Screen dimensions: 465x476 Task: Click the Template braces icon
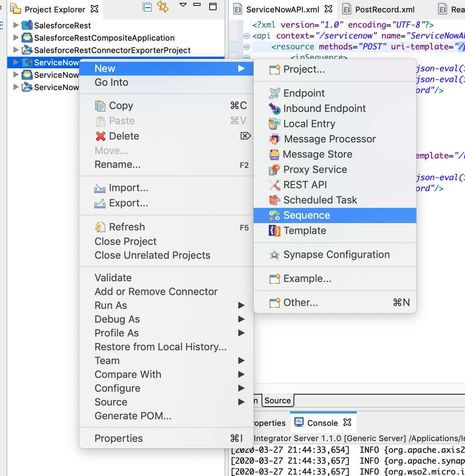click(x=274, y=231)
